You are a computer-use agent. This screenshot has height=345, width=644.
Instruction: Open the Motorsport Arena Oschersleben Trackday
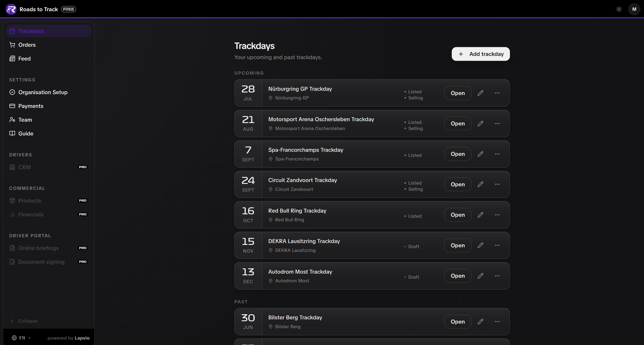458,124
